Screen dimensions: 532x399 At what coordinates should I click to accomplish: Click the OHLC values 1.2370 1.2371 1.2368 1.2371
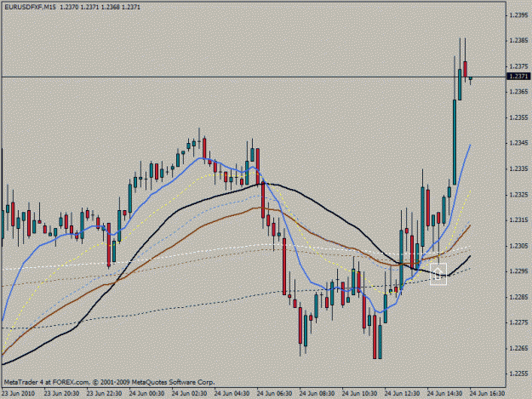(x=100, y=7)
